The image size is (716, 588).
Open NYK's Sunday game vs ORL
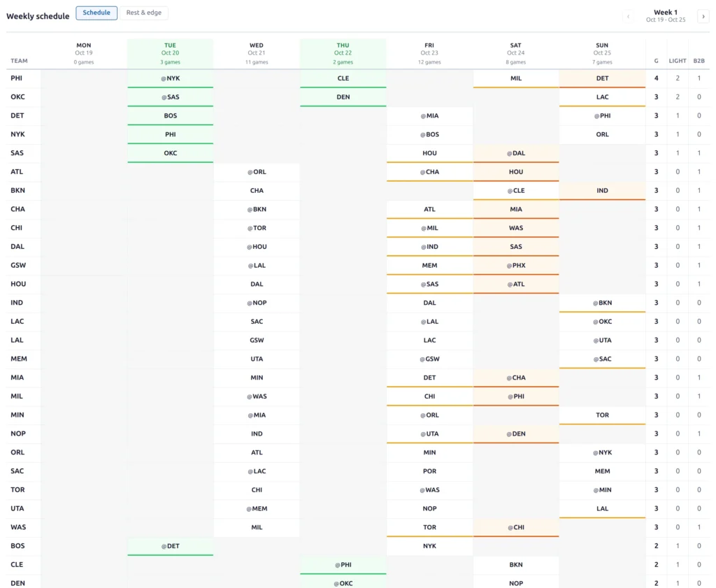(x=602, y=135)
